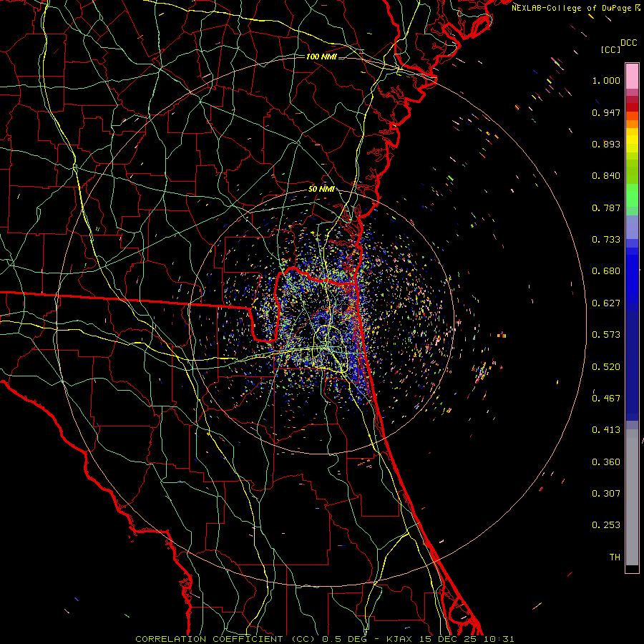Click the 10:31 timestamp

(499, 639)
